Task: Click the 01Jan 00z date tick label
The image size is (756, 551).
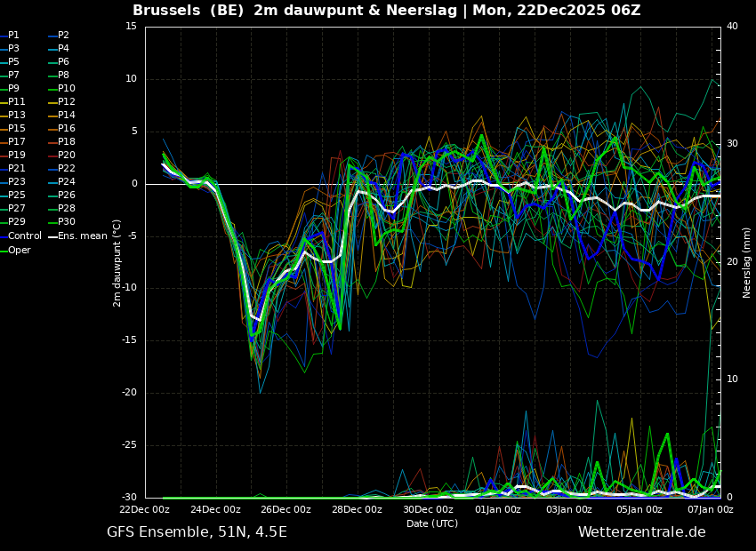Action: point(499,509)
